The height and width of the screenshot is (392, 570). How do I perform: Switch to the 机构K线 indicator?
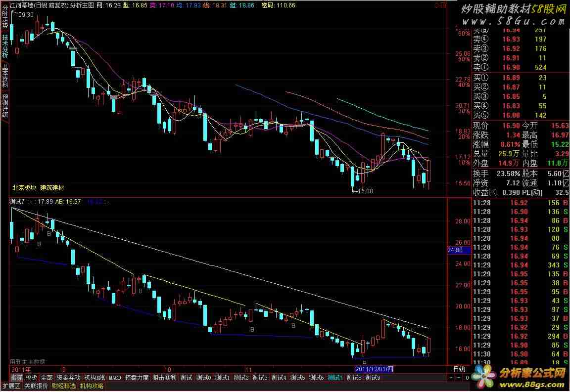coord(95,378)
